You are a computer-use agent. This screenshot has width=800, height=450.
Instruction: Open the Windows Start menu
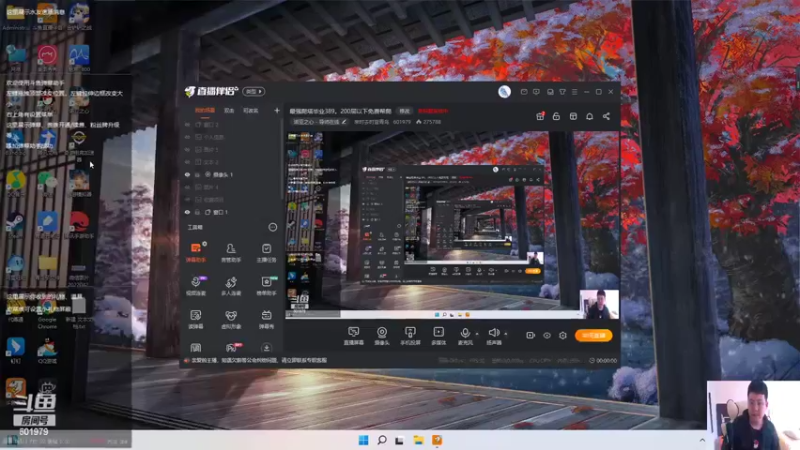coord(363,440)
